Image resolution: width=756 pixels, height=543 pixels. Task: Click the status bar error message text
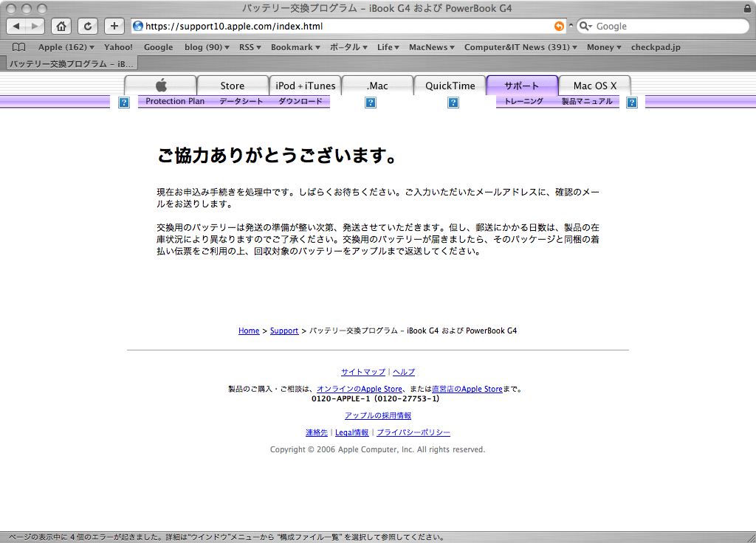coord(227,537)
